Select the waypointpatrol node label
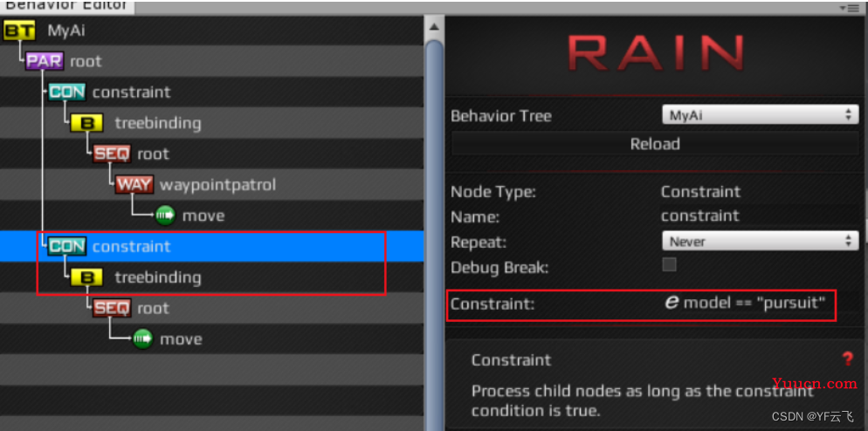This screenshot has height=431, width=868. click(x=217, y=185)
